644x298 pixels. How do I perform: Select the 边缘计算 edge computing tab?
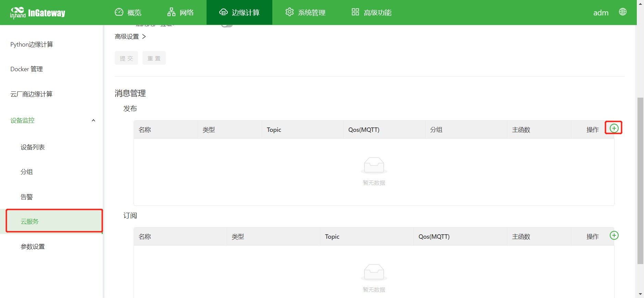[239, 13]
